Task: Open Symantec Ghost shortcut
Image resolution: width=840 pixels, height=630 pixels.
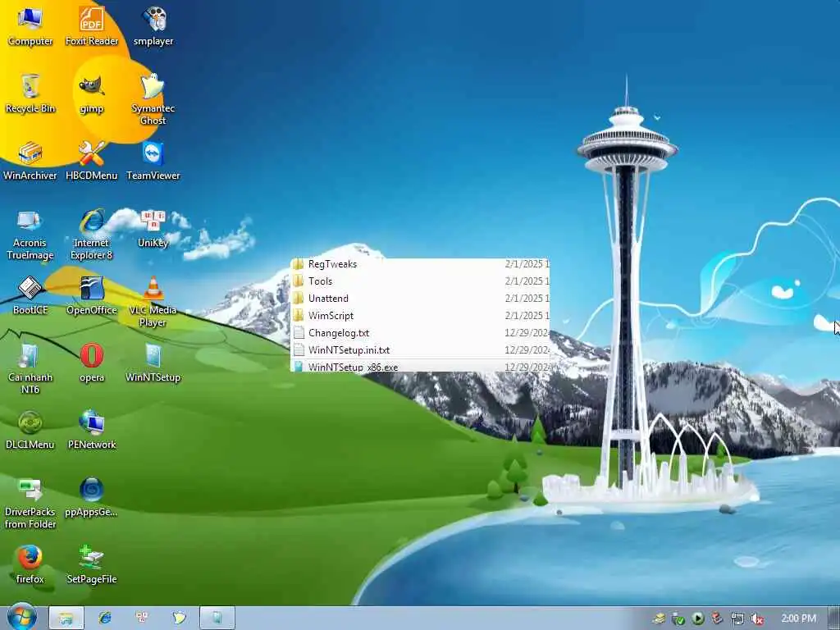Action: pyautogui.click(x=153, y=99)
